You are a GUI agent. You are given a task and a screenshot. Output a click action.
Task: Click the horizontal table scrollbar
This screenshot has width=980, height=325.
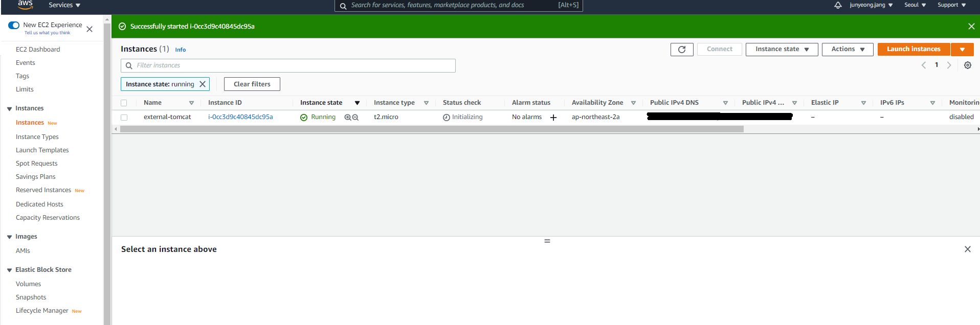[x=432, y=129]
